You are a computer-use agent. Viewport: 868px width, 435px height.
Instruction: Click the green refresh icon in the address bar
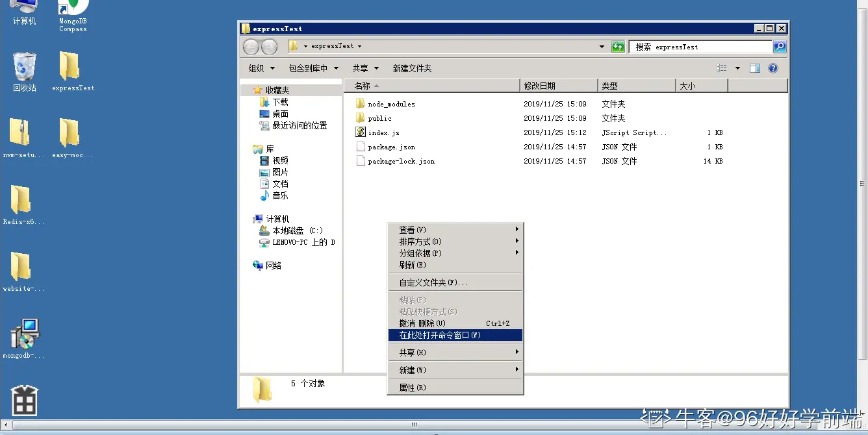[x=617, y=46]
